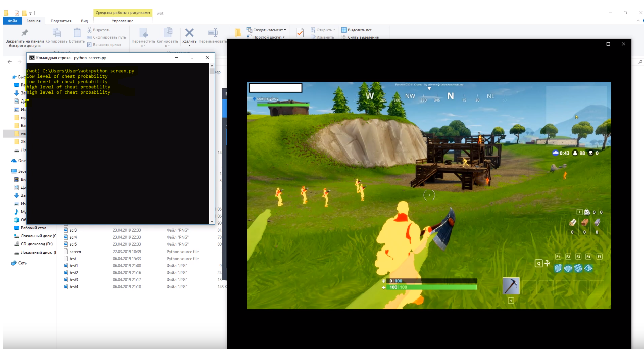
Task: Click the wall building piece icon (F1)
Action: click(558, 268)
